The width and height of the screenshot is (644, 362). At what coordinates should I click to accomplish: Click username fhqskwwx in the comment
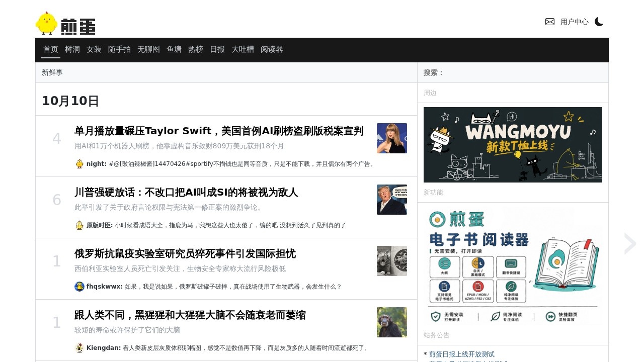[x=105, y=287]
